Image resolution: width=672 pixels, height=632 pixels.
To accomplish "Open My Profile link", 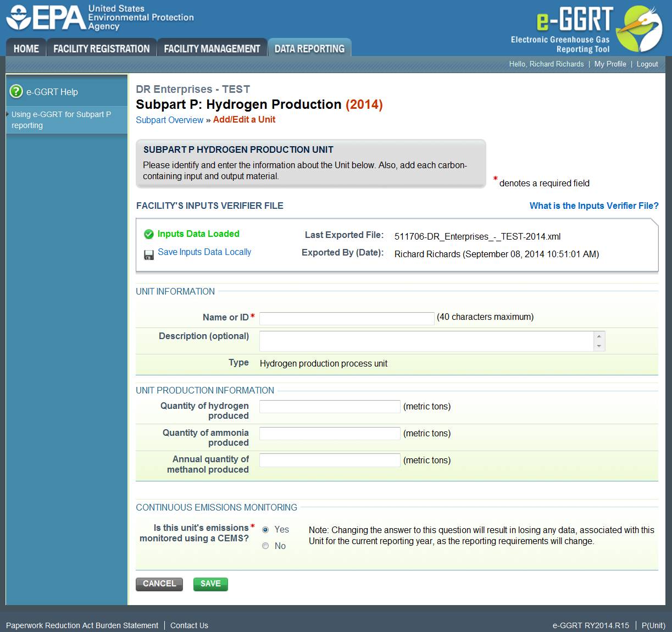I will [x=610, y=64].
